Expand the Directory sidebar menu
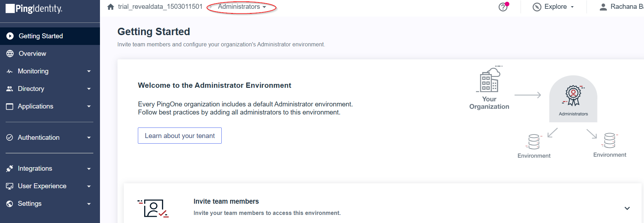 [x=49, y=89]
